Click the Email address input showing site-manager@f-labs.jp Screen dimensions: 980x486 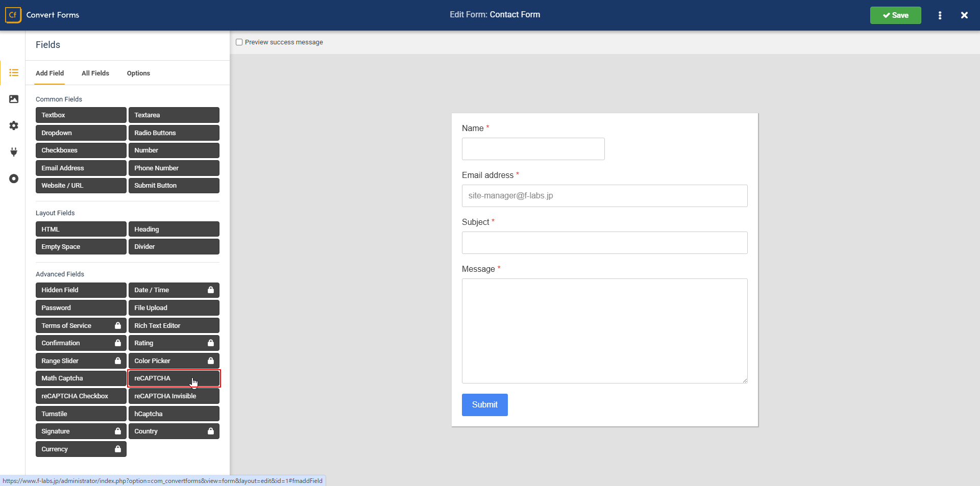604,196
